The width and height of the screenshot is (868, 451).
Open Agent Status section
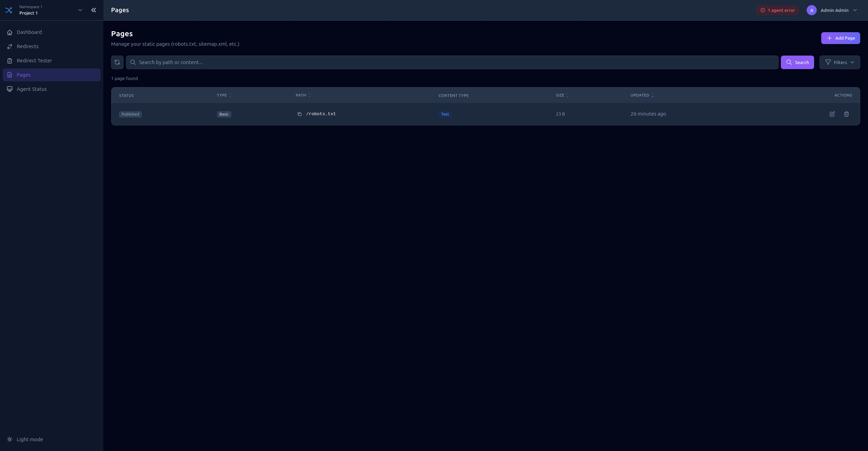[32, 89]
